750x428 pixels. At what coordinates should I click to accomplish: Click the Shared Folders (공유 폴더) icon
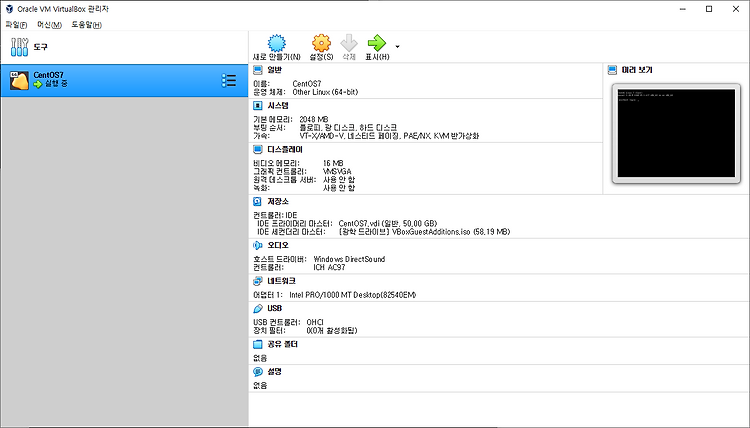pyautogui.click(x=258, y=344)
